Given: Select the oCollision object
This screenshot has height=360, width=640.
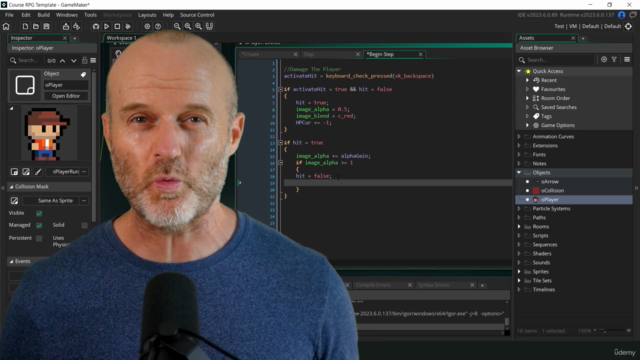Looking at the screenshot, I should [x=552, y=191].
